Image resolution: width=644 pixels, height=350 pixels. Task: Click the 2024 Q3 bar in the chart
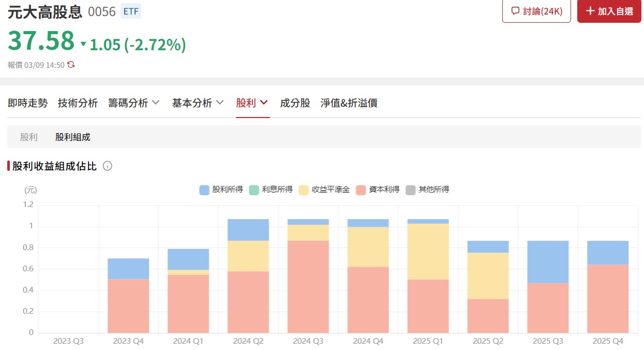coord(308,274)
